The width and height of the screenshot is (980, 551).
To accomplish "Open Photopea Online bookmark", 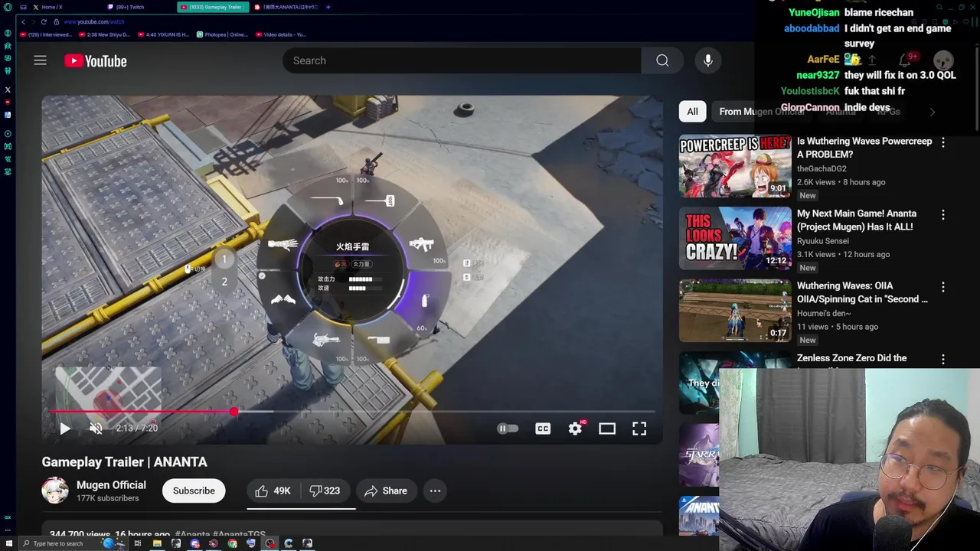I will click(x=223, y=34).
